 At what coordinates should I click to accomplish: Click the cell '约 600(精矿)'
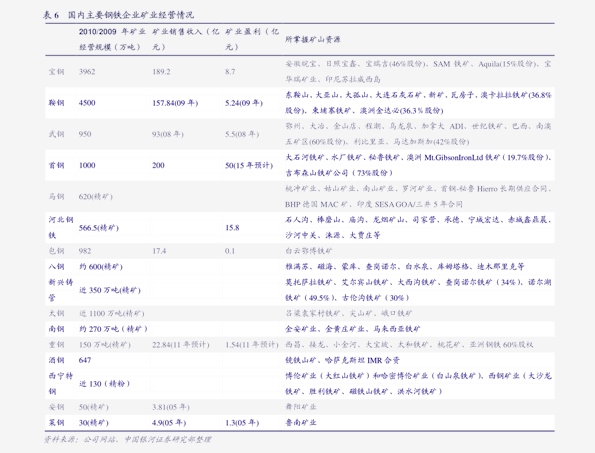point(101,267)
